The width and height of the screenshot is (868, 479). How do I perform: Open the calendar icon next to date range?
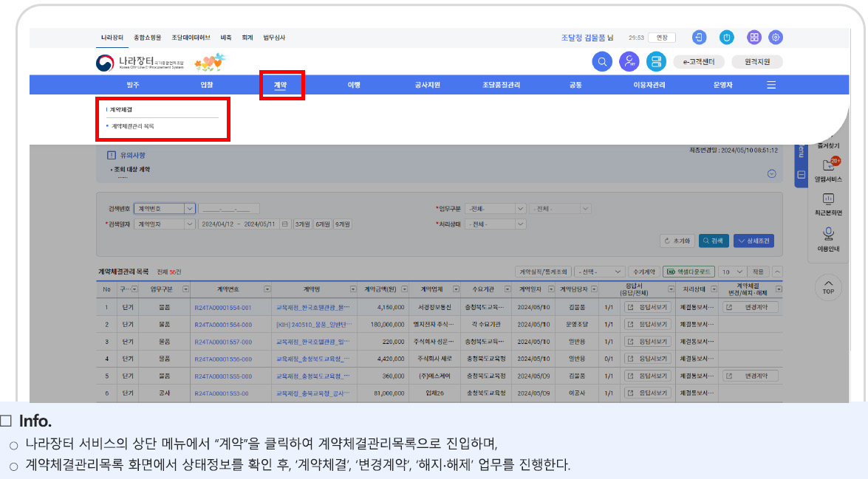click(x=285, y=224)
